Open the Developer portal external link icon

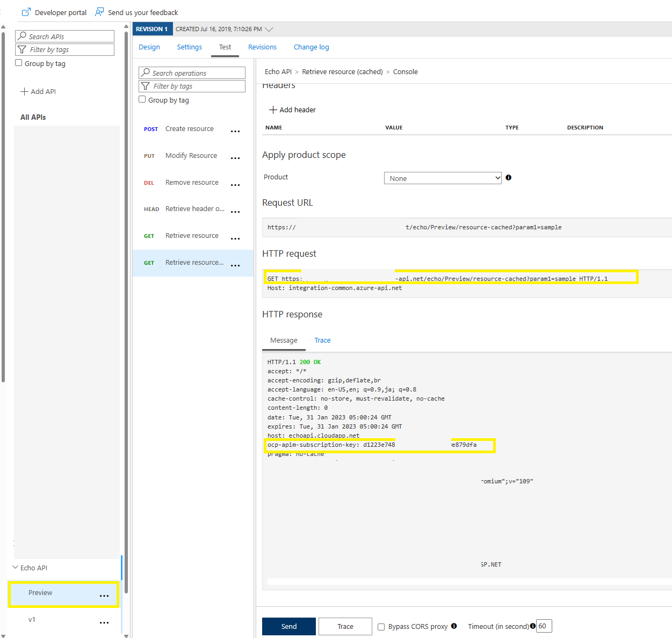click(x=26, y=12)
